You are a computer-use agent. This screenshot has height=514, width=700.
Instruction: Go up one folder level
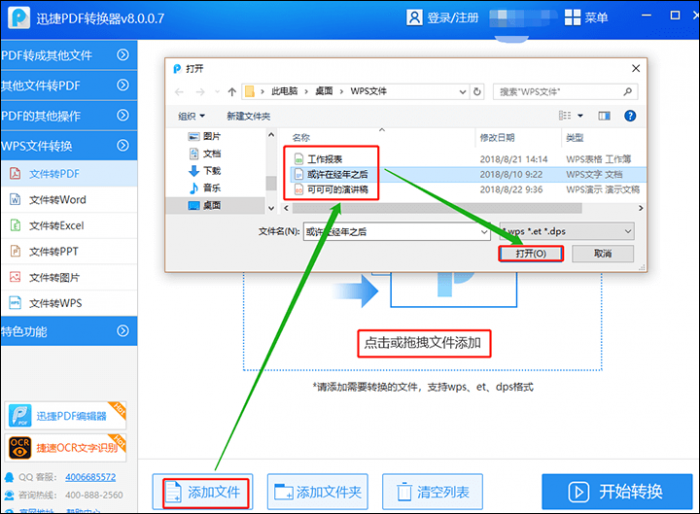[232, 92]
